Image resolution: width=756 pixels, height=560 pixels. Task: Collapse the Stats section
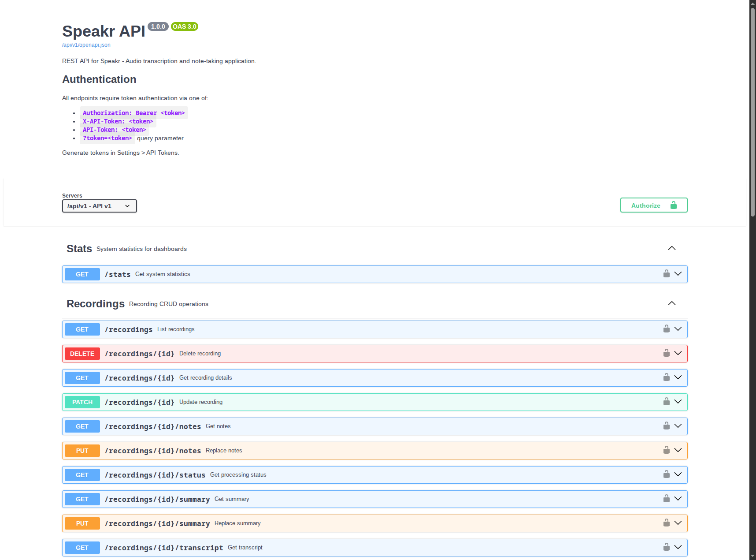pos(671,248)
